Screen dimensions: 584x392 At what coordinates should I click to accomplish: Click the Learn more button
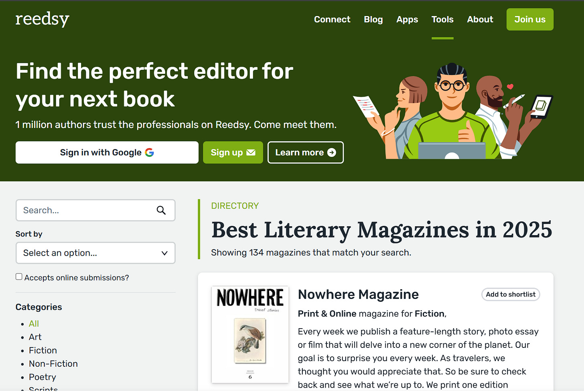coord(306,152)
